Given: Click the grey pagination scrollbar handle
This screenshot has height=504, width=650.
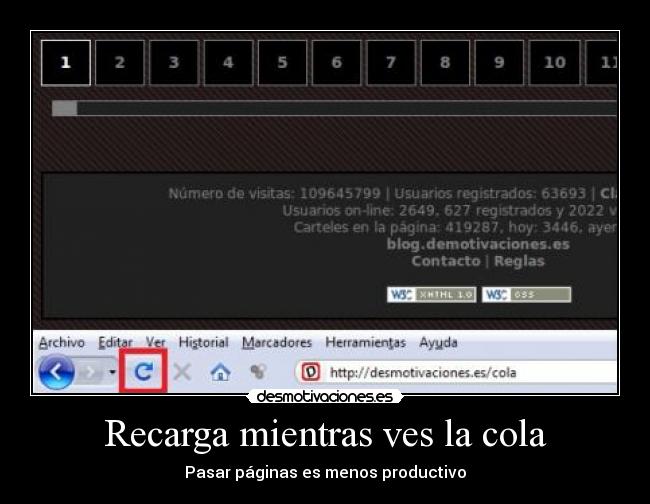Looking at the screenshot, I should point(65,109).
